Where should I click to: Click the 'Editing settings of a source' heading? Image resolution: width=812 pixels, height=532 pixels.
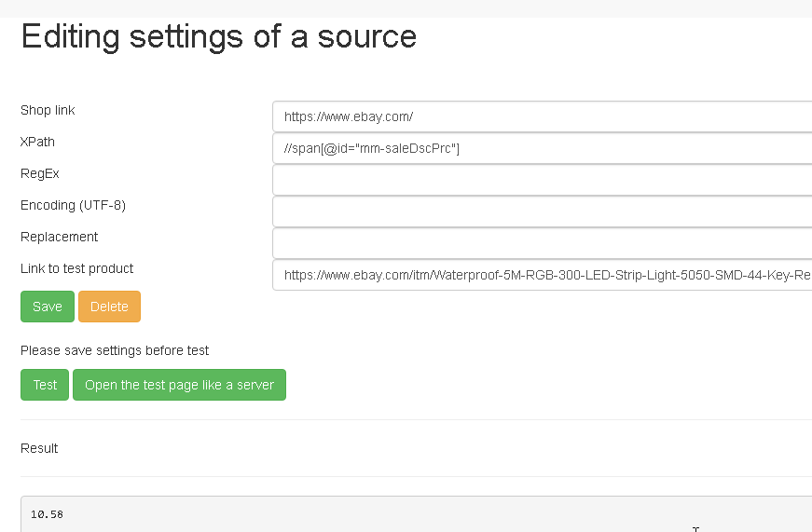pos(218,36)
